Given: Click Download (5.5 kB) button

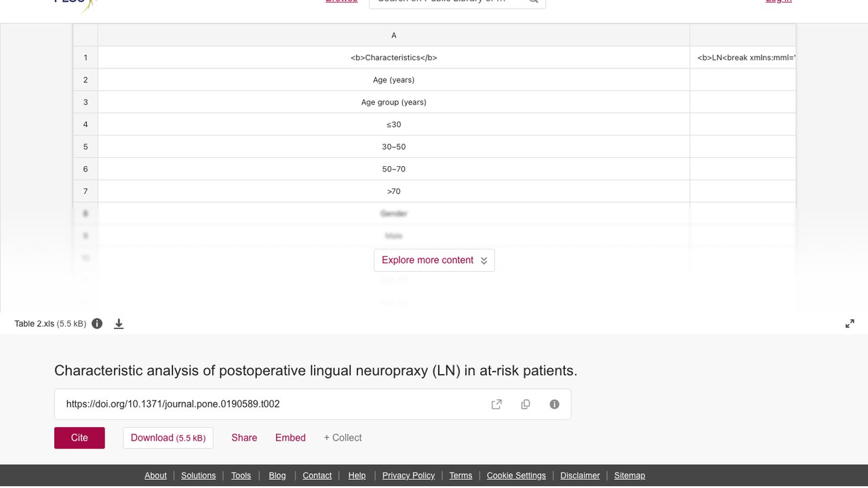Looking at the screenshot, I should (168, 438).
